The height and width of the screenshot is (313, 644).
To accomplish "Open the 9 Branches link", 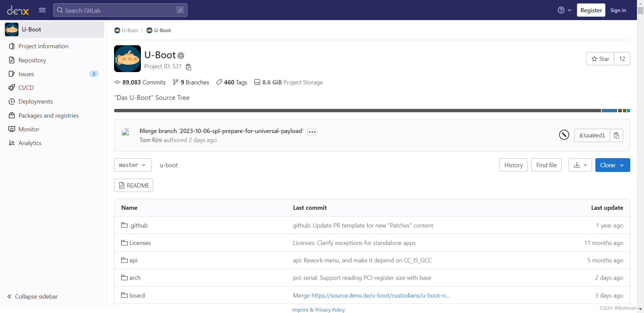I will pos(191,82).
